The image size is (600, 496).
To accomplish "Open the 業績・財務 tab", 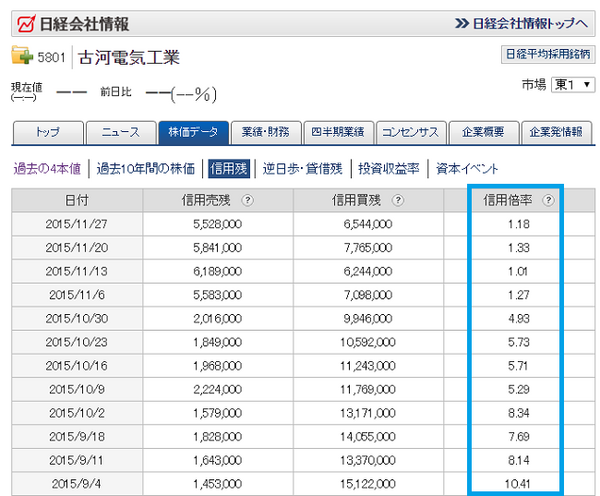I will tap(266, 132).
